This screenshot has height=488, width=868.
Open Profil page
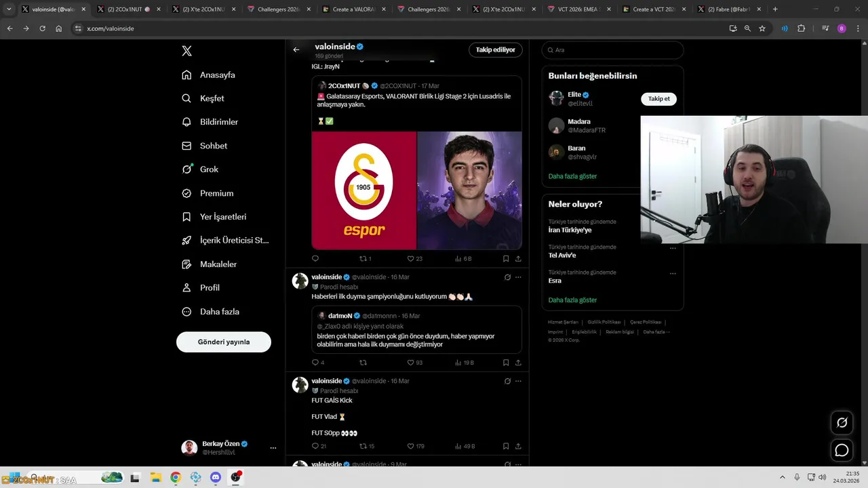tap(201, 287)
